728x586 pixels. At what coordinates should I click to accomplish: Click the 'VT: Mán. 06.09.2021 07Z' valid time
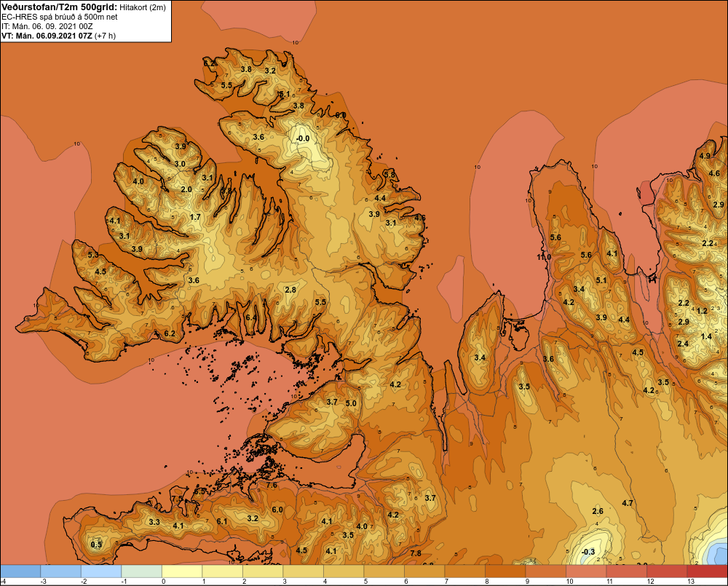pos(47,36)
